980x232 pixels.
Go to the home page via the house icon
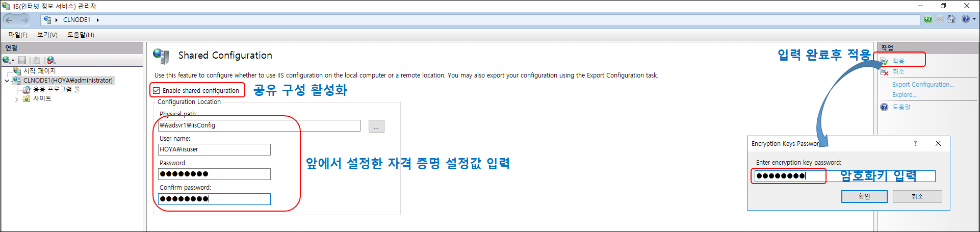coord(951,19)
